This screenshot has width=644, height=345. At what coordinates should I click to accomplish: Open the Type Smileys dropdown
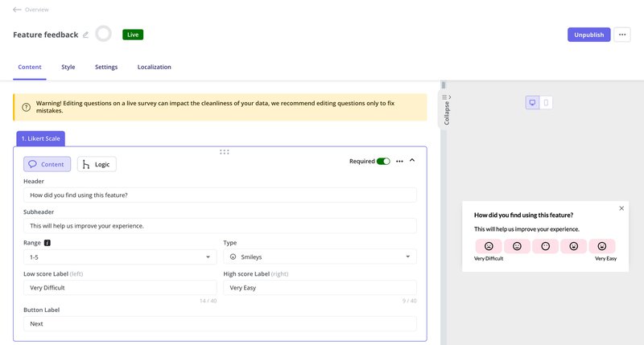click(320, 257)
